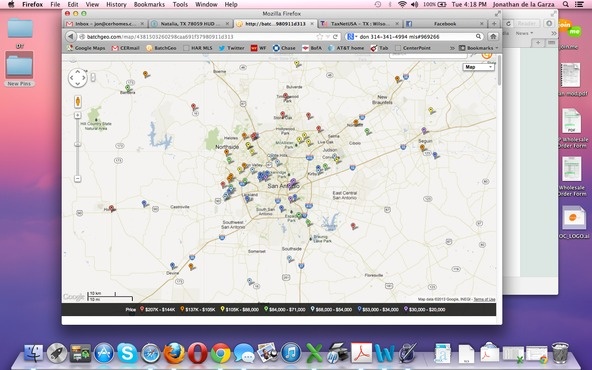Switch to the Facebook tab

(x=445, y=23)
